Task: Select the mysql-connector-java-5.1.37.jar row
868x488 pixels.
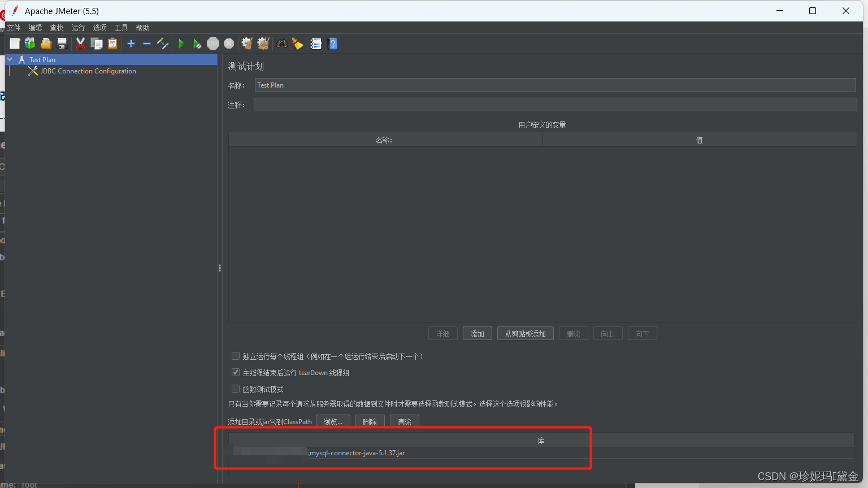Action: (x=541, y=453)
